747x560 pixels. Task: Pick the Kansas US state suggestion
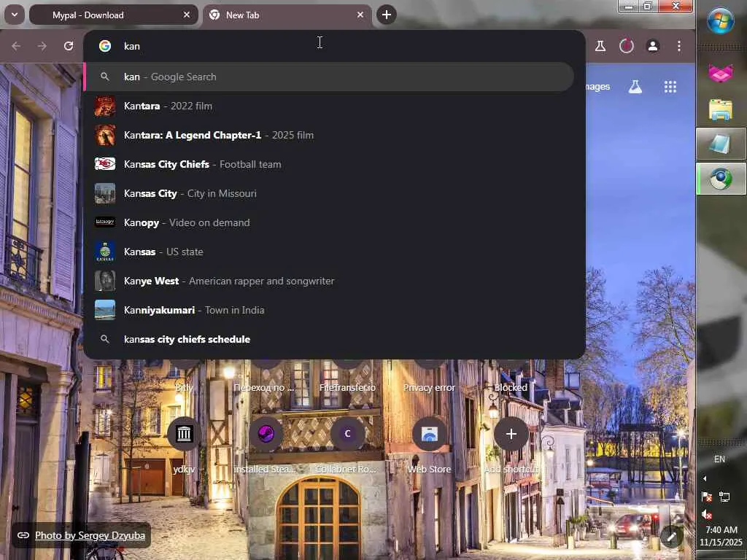click(329, 252)
